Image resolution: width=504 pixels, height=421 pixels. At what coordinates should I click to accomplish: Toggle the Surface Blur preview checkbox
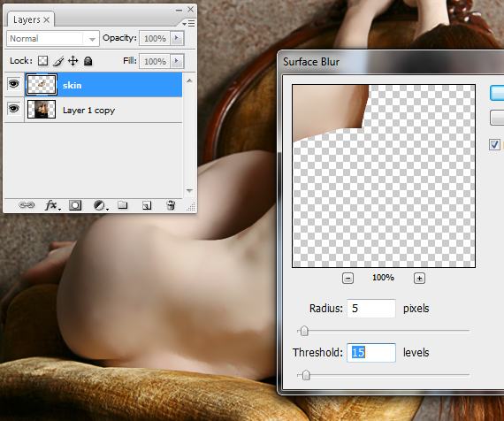point(494,144)
